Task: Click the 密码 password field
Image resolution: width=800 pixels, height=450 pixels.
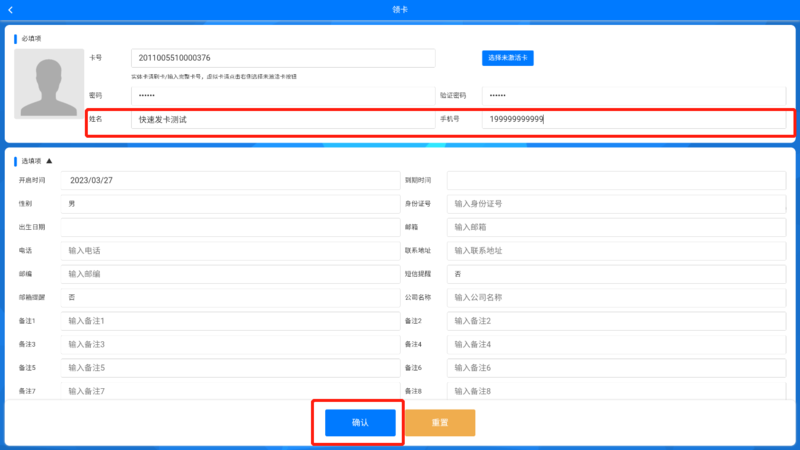Action: (283, 95)
